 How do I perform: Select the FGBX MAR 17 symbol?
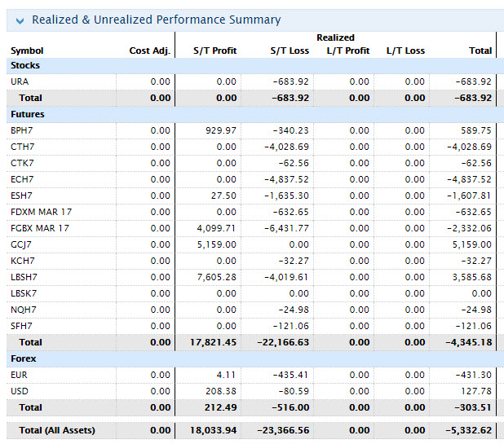click(x=40, y=228)
